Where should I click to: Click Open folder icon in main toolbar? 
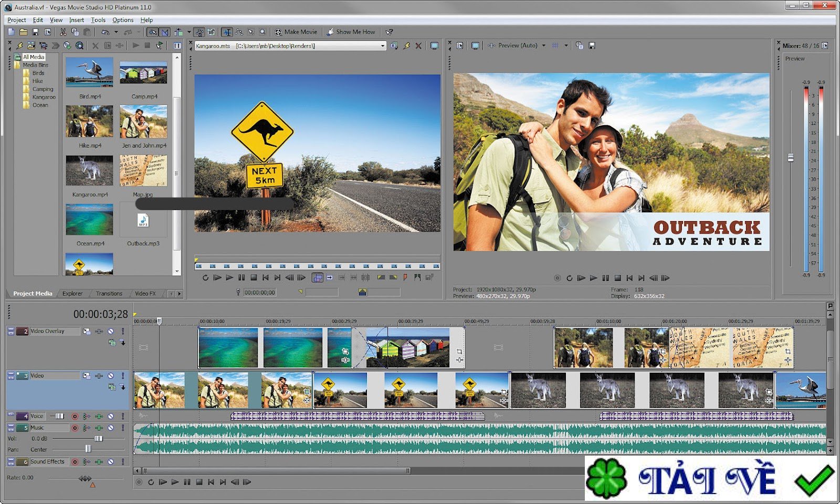click(x=23, y=32)
